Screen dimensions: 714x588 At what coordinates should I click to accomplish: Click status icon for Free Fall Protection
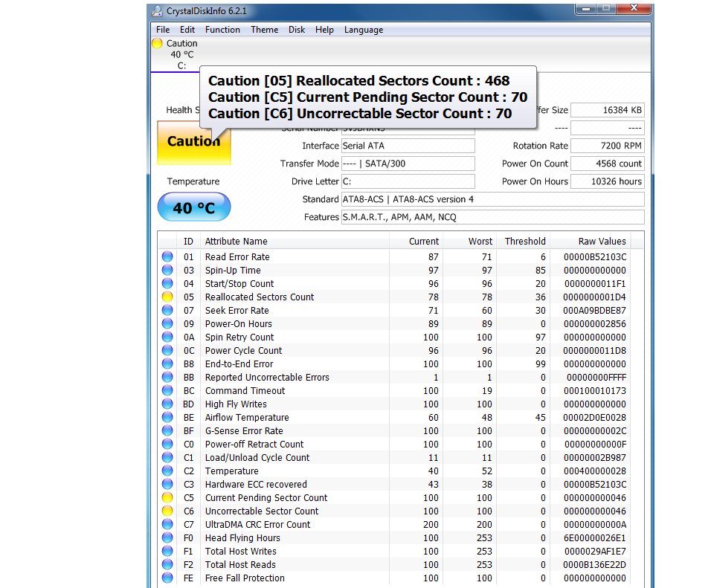[x=167, y=578]
